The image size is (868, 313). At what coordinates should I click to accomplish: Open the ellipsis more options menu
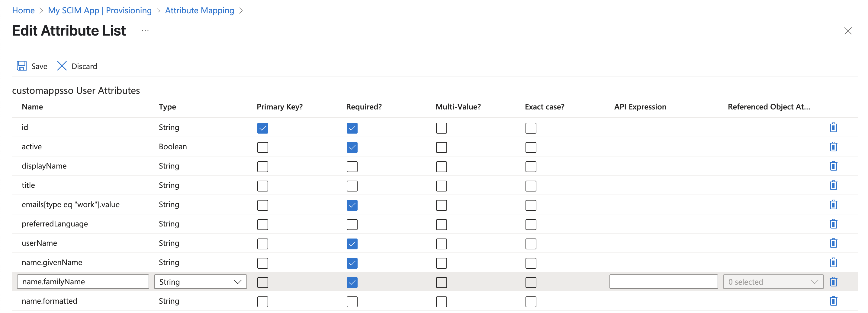(145, 31)
